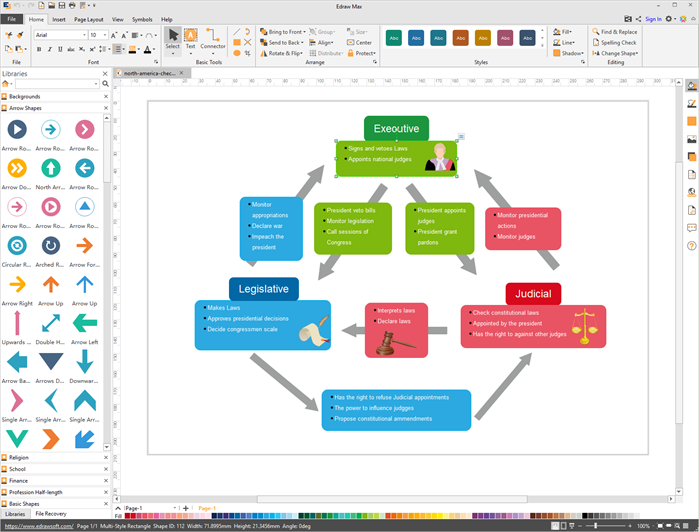Select the Legislative title shape on canvas

[263, 289]
